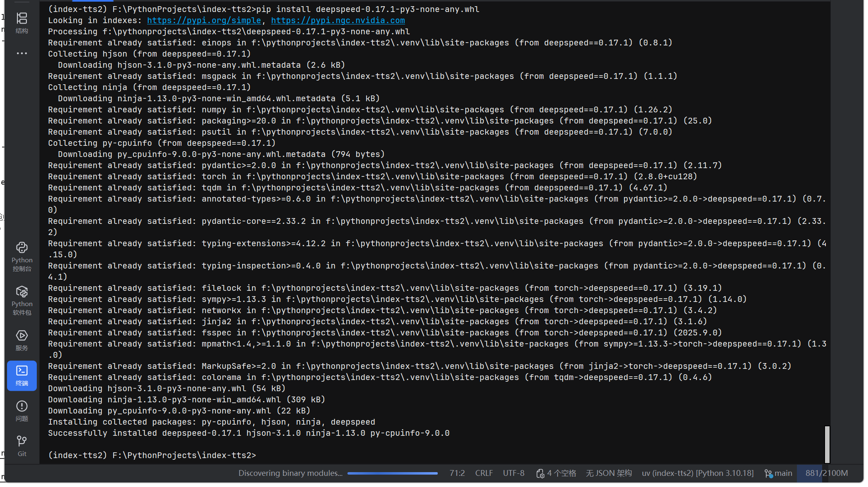
Task: Open the main Git branch widget
Action: pyautogui.click(x=778, y=473)
